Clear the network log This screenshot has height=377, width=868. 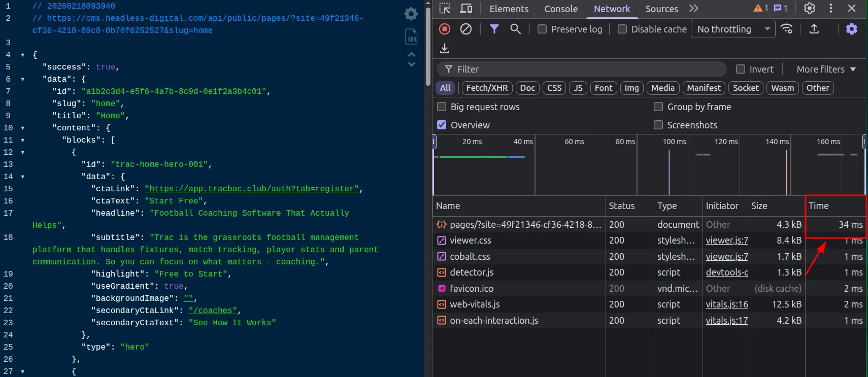click(x=465, y=29)
